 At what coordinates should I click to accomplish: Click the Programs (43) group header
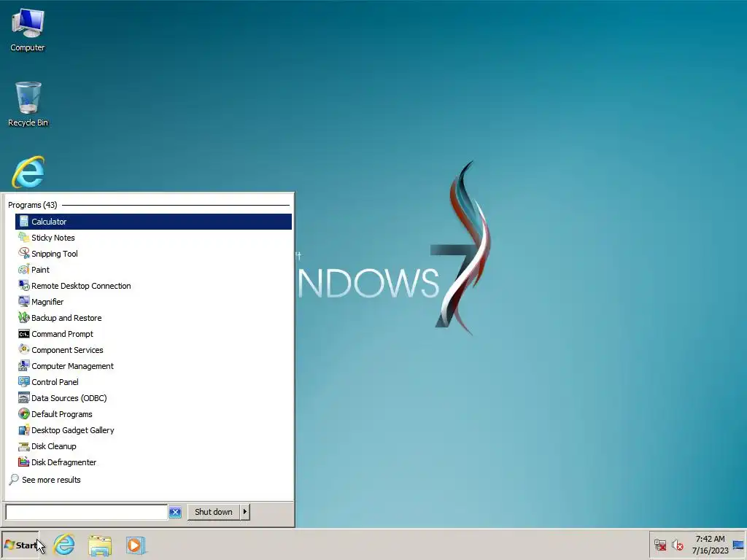click(x=32, y=205)
